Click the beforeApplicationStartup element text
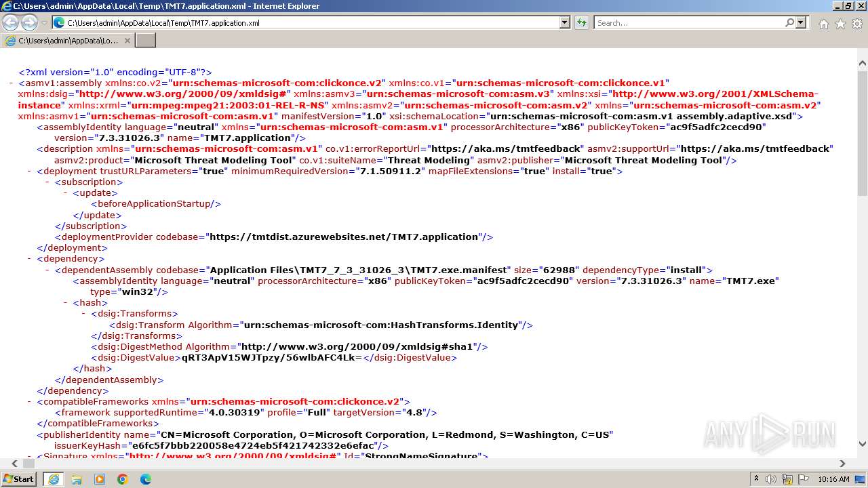868x488 pixels. click(156, 203)
